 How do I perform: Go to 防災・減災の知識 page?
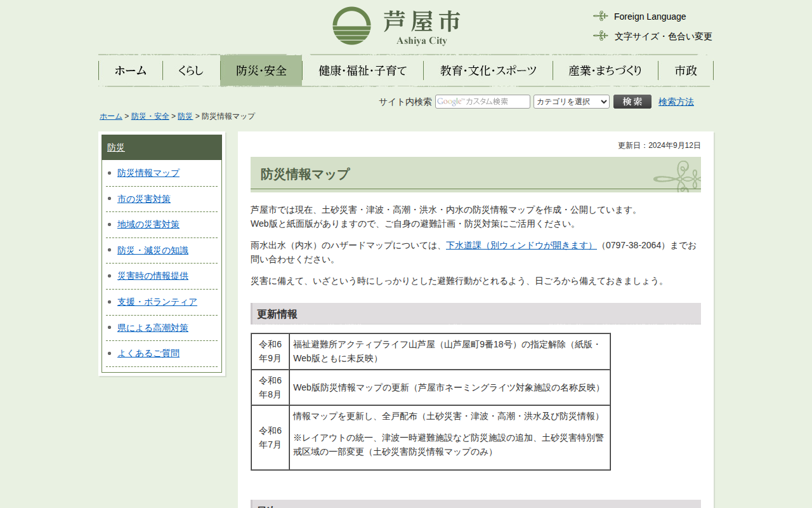tap(153, 250)
